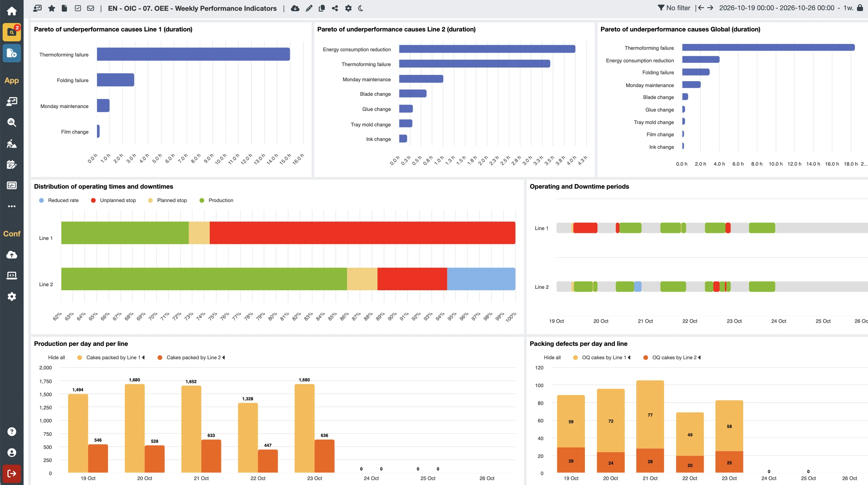Toggle dark mode with moon icon
The height and width of the screenshot is (485, 868).
click(361, 8)
